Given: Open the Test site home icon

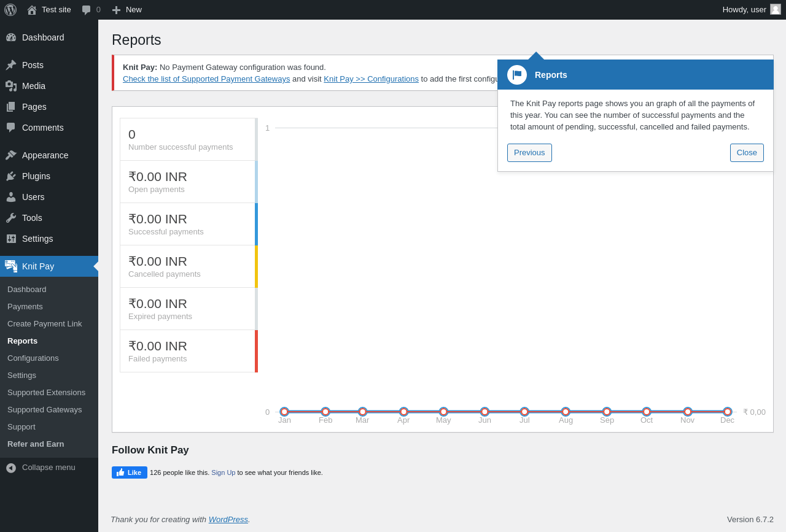Looking at the screenshot, I should (x=32, y=10).
